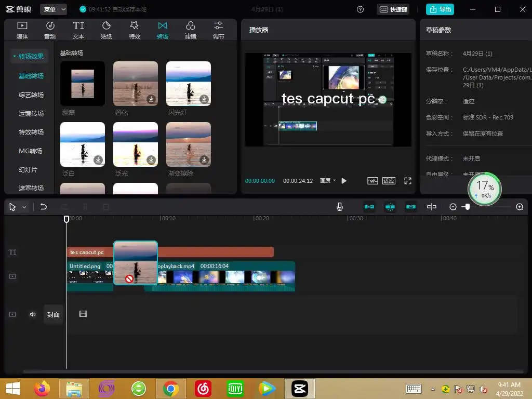Mute the main track audio
Screen dimensions: 532x399
click(x=33, y=314)
